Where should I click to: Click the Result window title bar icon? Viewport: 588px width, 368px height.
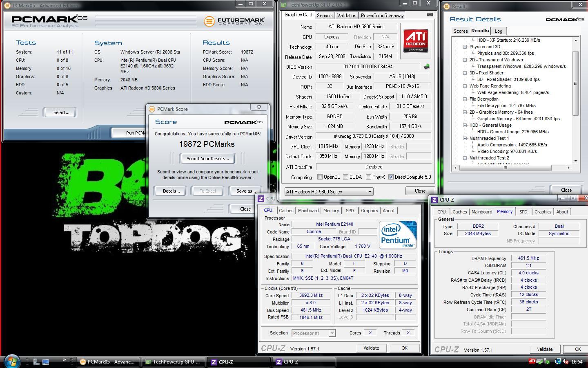pyautogui.click(x=447, y=6)
